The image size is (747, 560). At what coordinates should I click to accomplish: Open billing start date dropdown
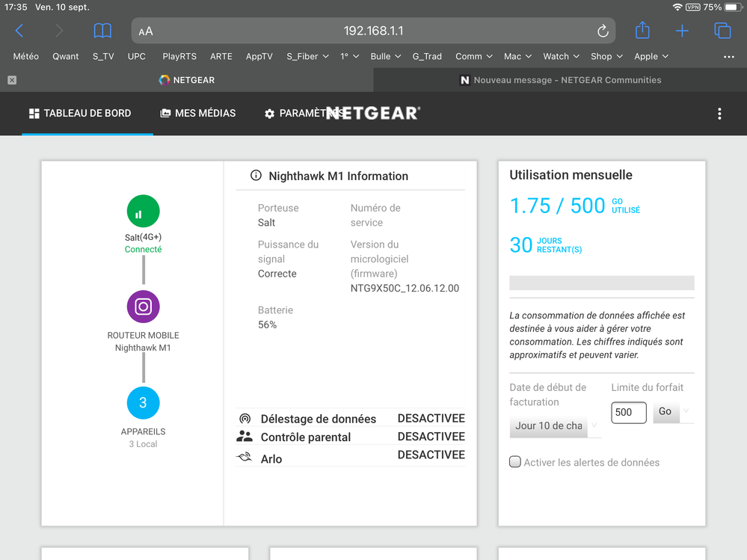tap(556, 425)
